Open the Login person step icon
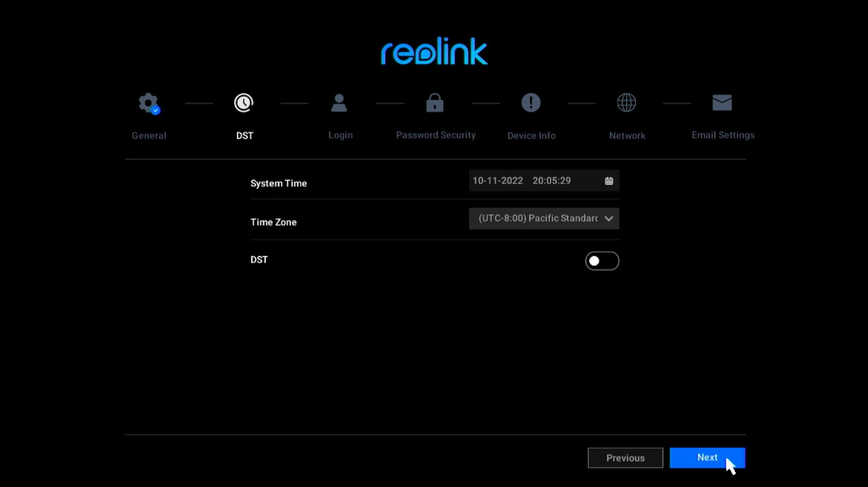 pyautogui.click(x=339, y=103)
